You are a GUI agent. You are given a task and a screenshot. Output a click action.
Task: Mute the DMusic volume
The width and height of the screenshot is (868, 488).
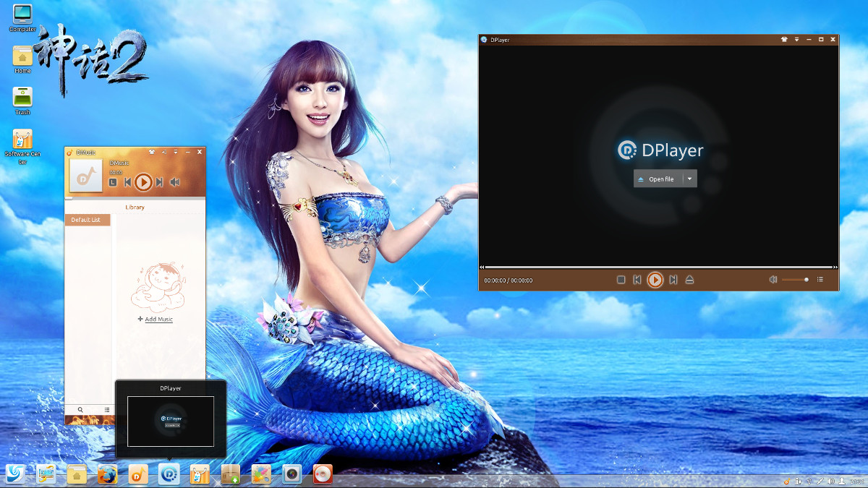pyautogui.click(x=174, y=182)
